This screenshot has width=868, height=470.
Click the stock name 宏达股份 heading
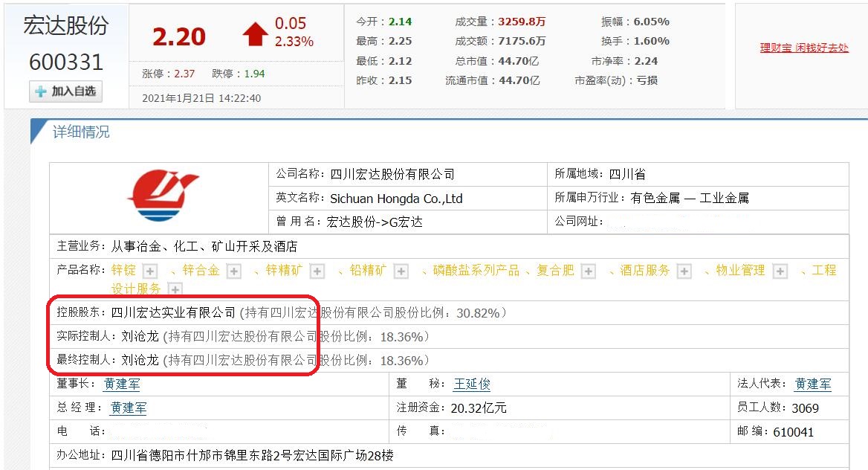click(x=66, y=25)
